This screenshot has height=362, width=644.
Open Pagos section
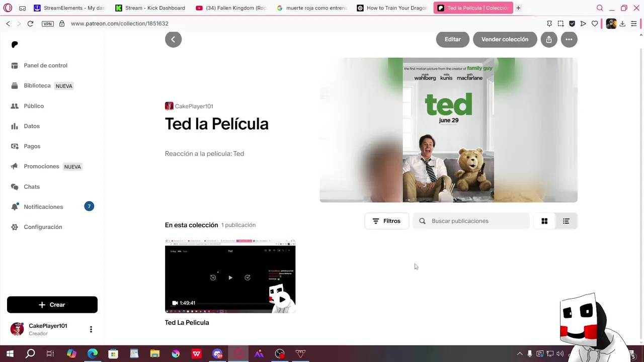(32, 146)
